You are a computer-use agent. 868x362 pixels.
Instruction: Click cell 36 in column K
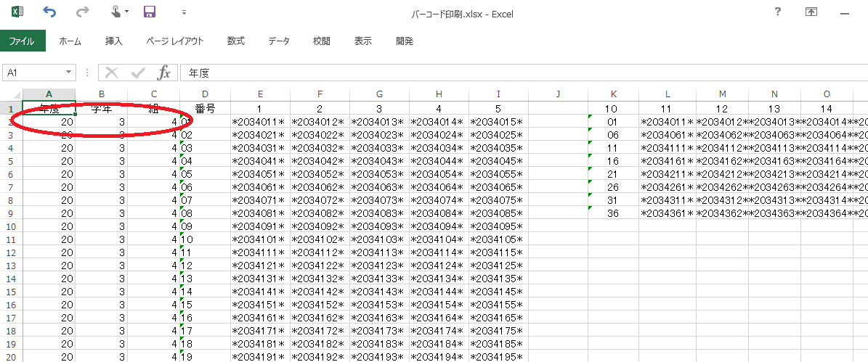click(613, 213)
